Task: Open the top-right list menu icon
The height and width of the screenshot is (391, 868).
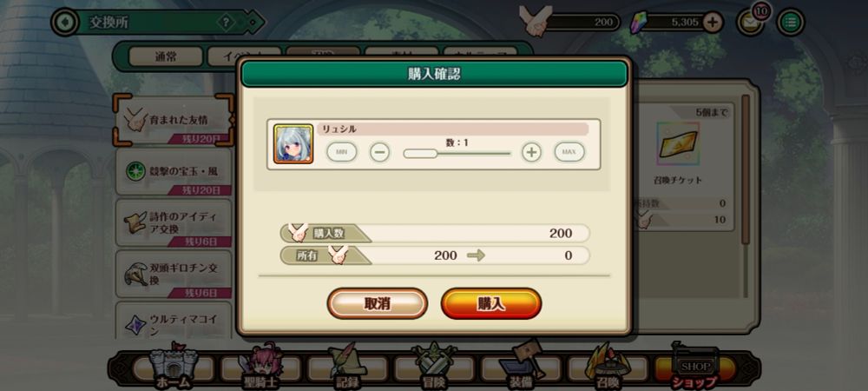Action: point(791,22)
